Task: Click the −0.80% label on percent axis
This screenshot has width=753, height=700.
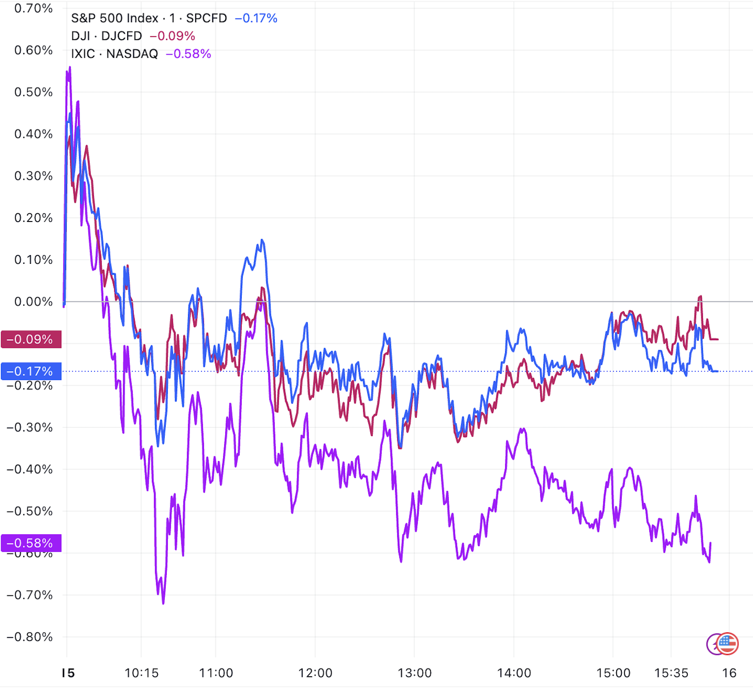Action: [x=30, y=637]
